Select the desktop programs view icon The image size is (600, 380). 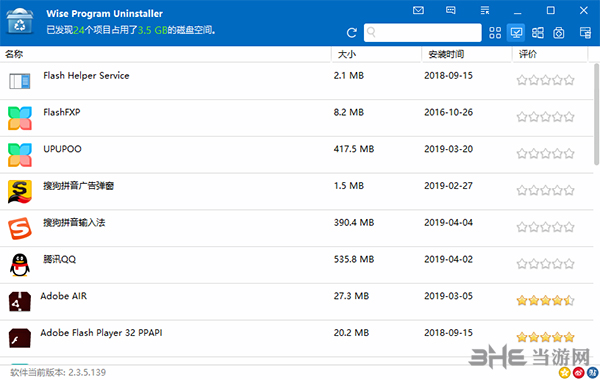[516, 33]
